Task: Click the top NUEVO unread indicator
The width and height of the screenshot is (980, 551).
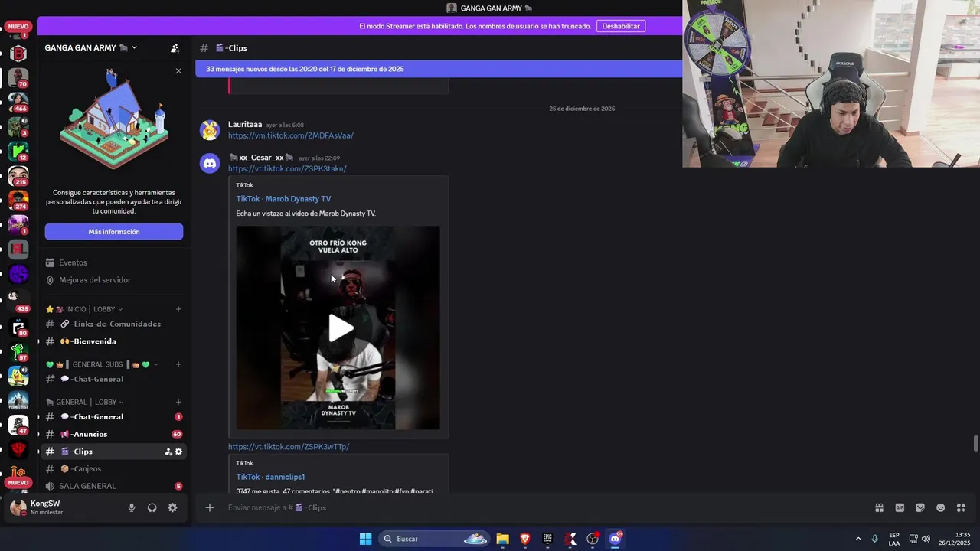Action: tap(18, 26)
